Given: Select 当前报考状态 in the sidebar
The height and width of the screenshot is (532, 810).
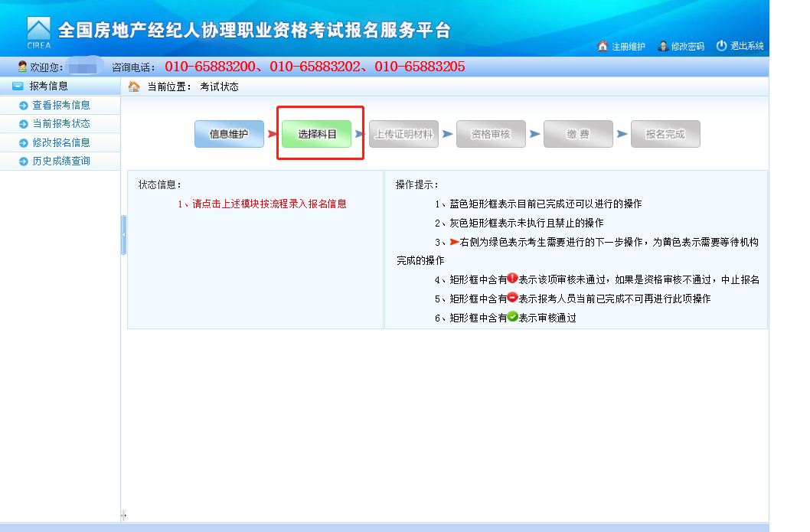Looking at the screenshot, I should point(61,124).
